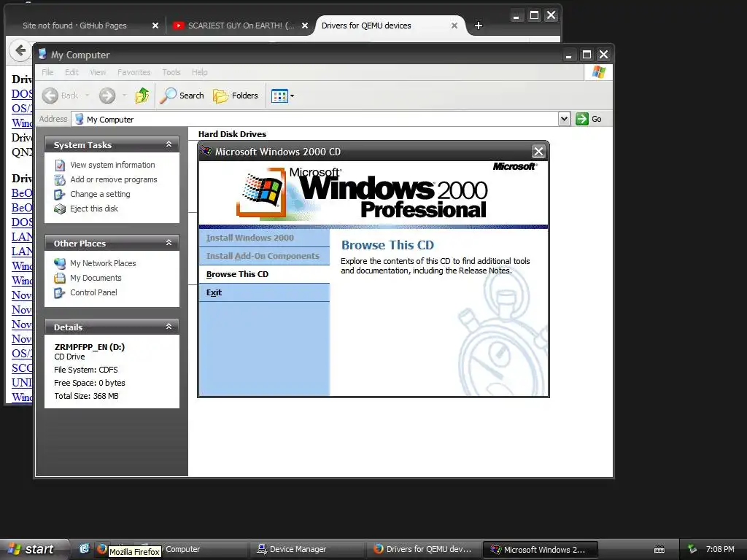Screen dimensions: 747x560
Task: Open Control Panel link
Action: pos(93,292)
